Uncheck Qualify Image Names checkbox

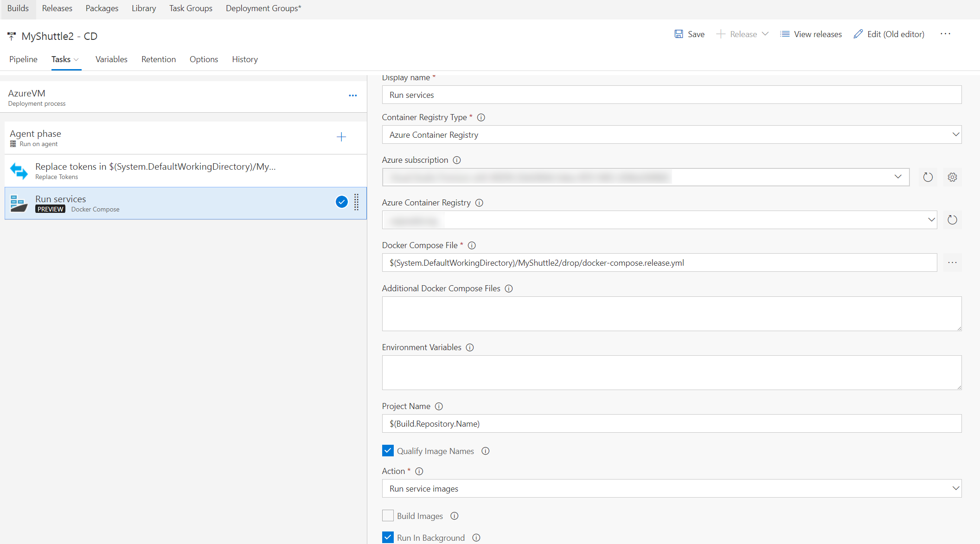388,451
